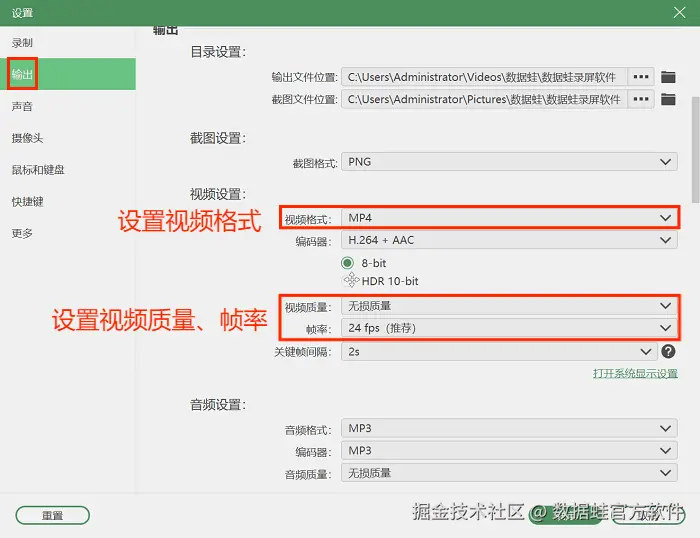700x538 pixels.
Task: Go to the 摄像头 settings tab
Action: click(x=68, y=138)
